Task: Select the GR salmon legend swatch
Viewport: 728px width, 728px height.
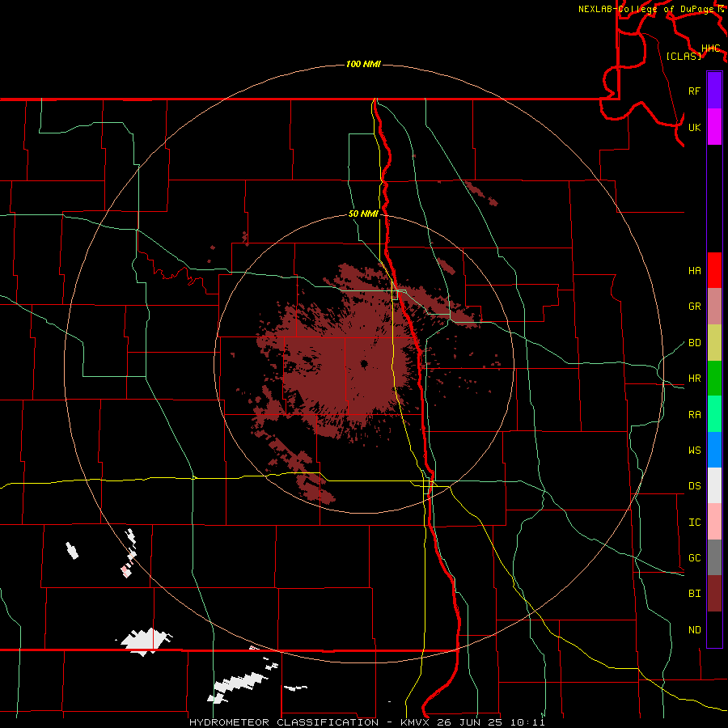Action: point(714,307)
